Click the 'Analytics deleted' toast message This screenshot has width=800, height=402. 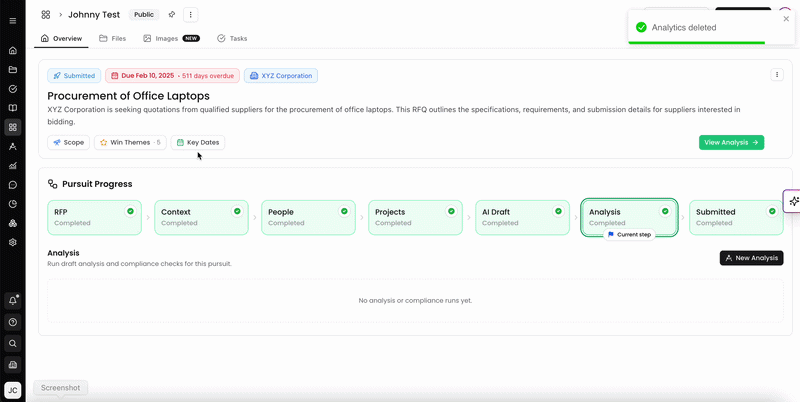click(684, 28)
